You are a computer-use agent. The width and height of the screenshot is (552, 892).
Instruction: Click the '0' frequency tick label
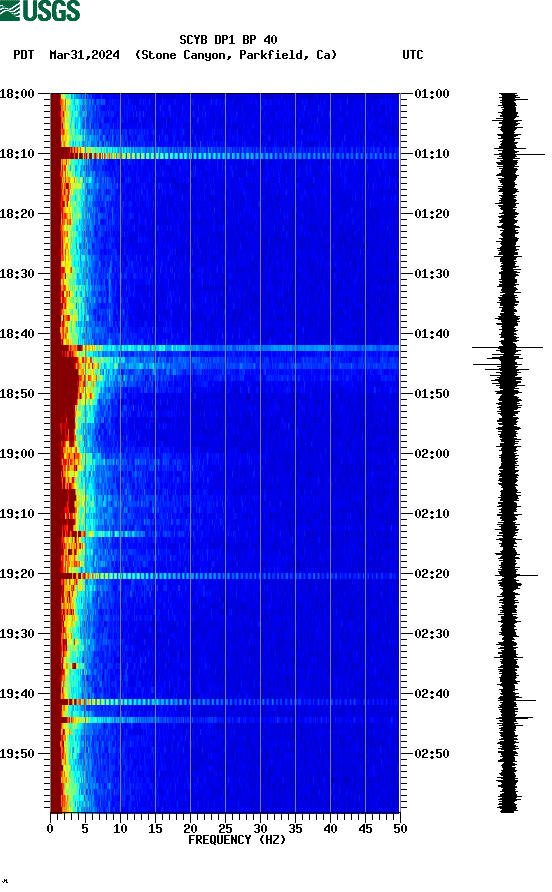tap(50, 829)
